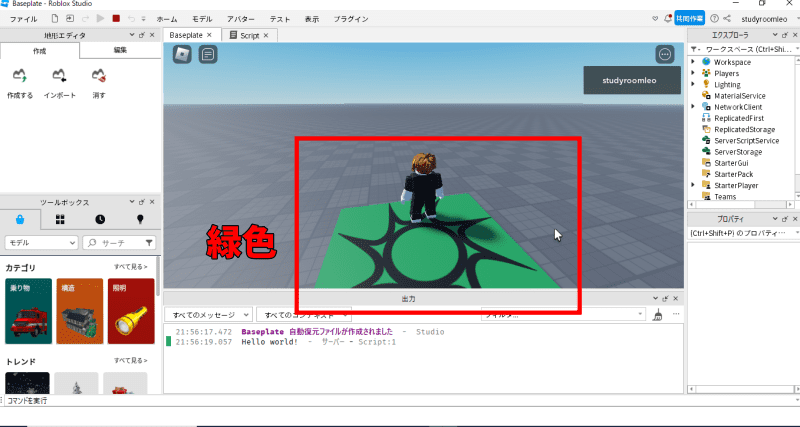Click the red Stop playtest button

point(116,19)
